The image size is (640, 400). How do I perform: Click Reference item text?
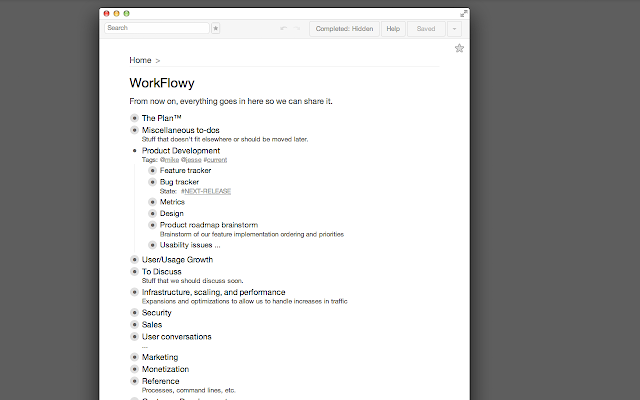[x=160, y=381]
